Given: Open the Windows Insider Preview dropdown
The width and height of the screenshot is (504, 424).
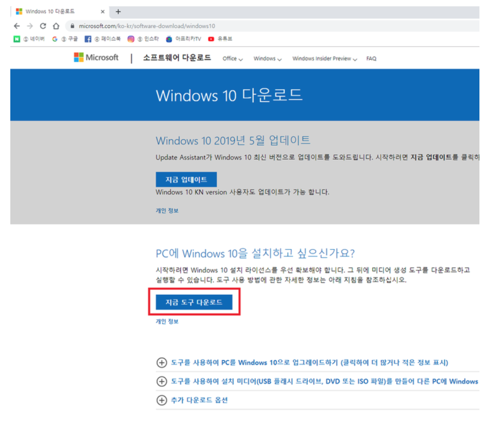Looking at the screenshot, I should coord(325,59).
